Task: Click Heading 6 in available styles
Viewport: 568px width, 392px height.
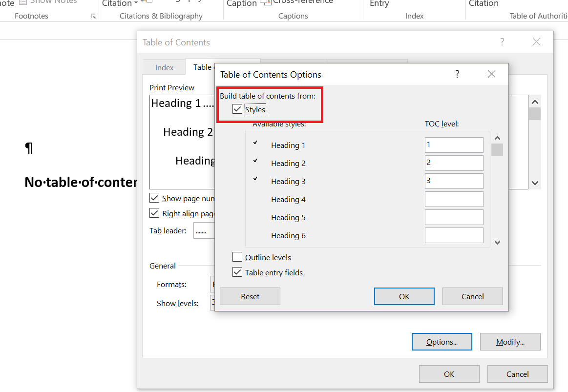Action: coord(288,236)
